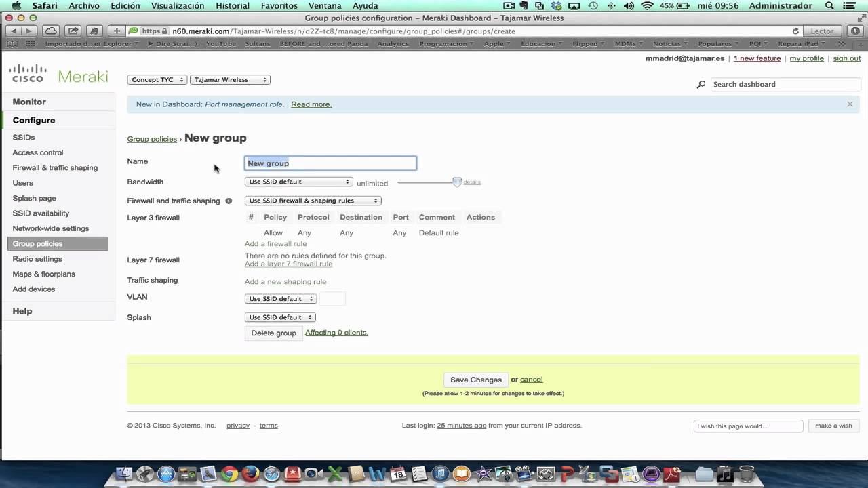Click the Wi-Fi status icon in menu bar
868x488 pixels.
point(647,5)
